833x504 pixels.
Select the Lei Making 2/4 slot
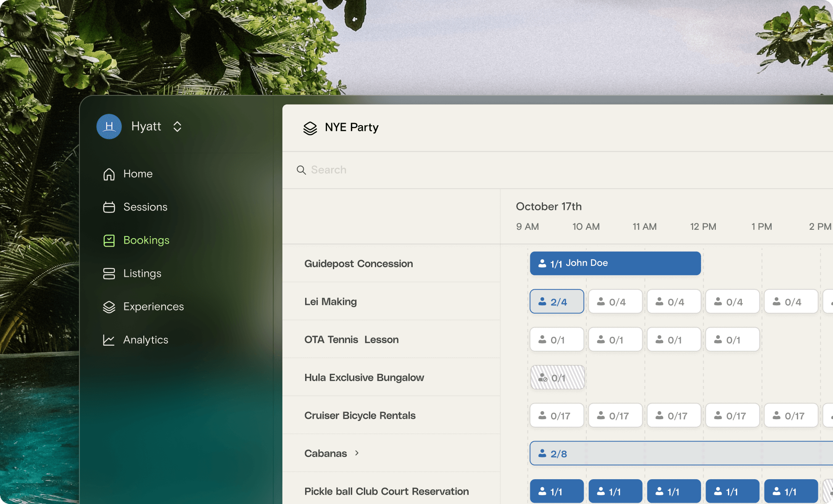[x=556, y=302]
